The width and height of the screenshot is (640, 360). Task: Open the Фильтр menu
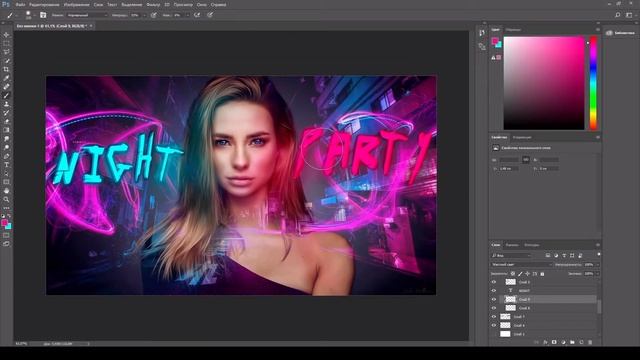(x=153, y=4)
